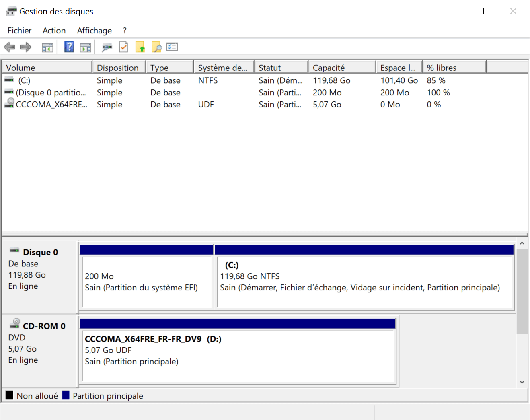Click the Sain (Dém... status cell

click(281, 80)
